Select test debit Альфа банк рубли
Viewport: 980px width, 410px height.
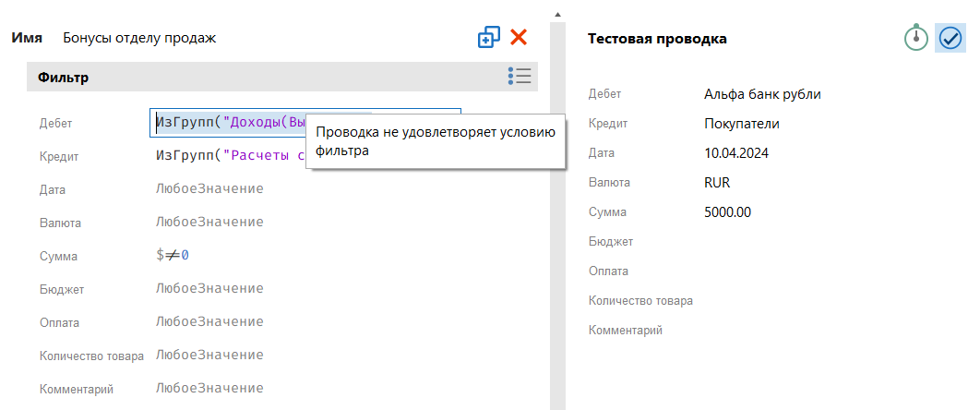(761, 94)
